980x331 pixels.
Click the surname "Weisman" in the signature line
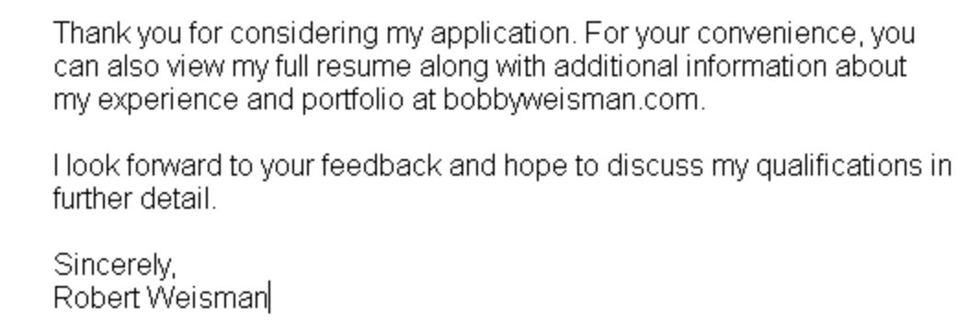207,297
